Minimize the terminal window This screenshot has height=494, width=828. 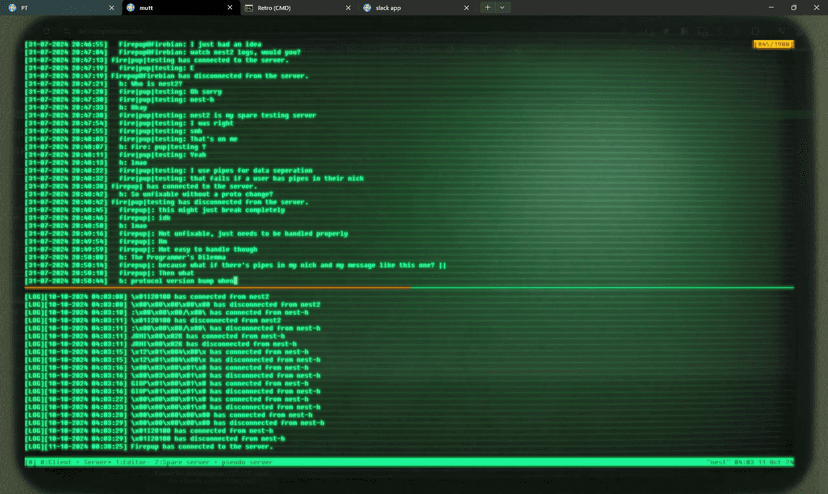[x=771, y=7]
